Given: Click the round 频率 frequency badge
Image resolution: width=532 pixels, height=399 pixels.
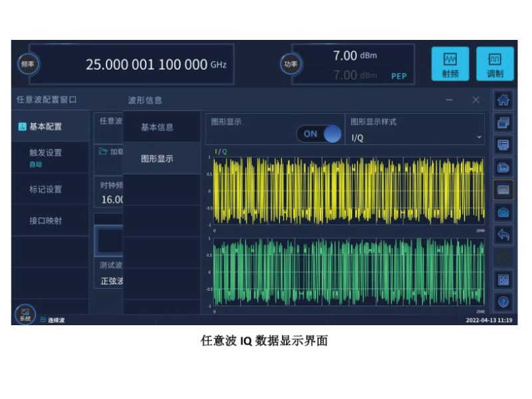Looking at the screenshot, I should click(x=28, y=64).
